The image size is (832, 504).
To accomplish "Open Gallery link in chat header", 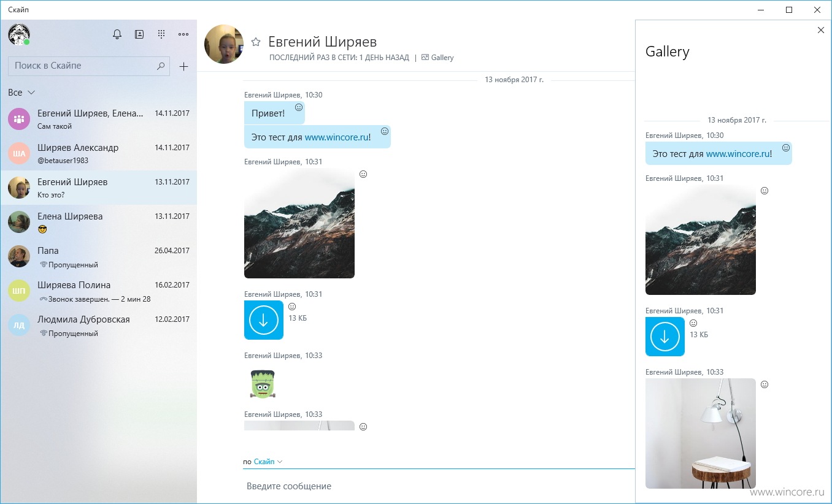I will [437, 58].
